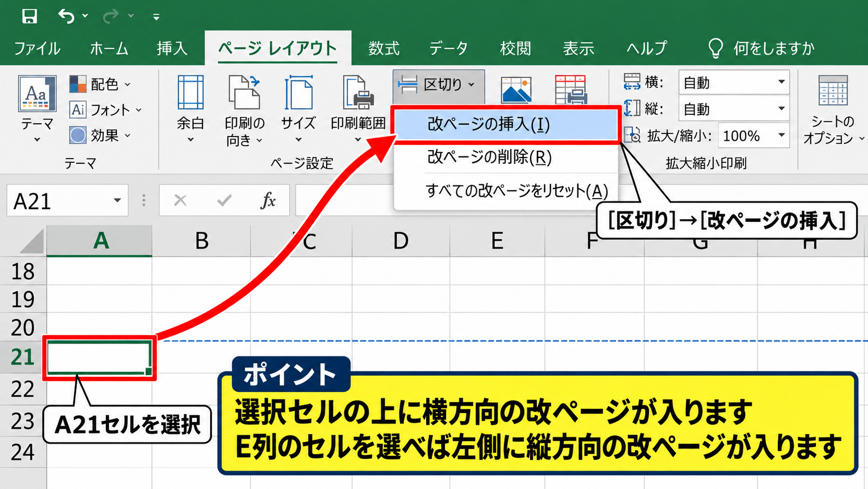Click the fx insert function icon
The width and height of the screenshot is (868, 489).
[268, 200]
